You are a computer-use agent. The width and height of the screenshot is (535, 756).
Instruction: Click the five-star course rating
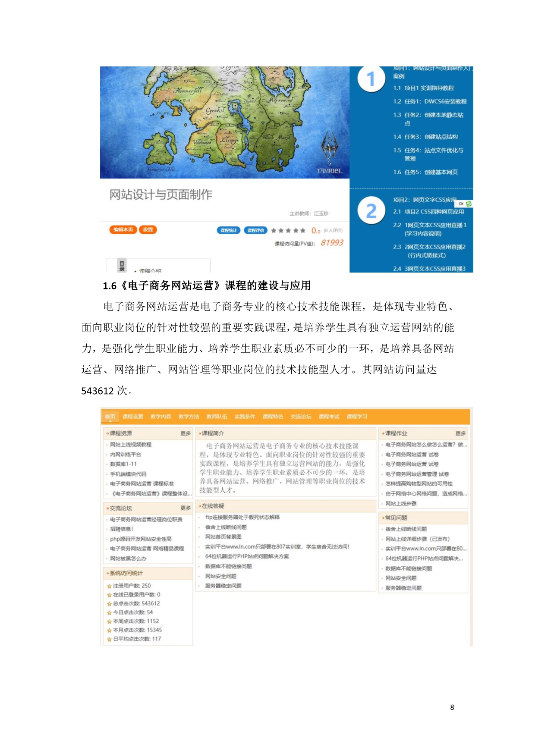click(x=288, y=231)
